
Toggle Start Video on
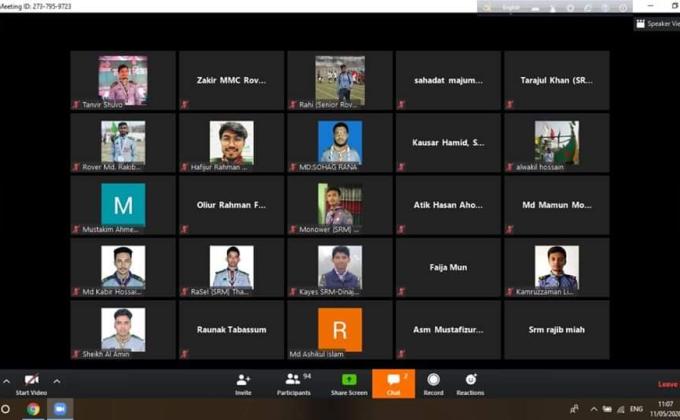coord(31,383)
